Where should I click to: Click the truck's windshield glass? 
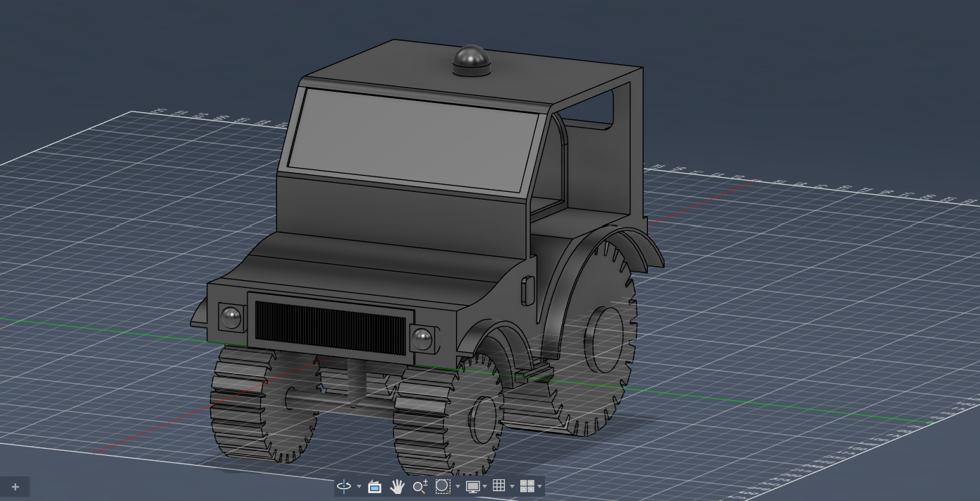point(412,141)
